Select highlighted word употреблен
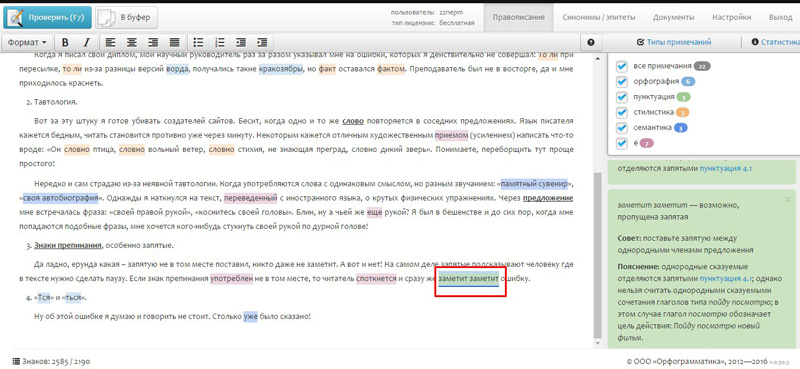The height and width of the screenshot is (369, 800). [232, 279]
